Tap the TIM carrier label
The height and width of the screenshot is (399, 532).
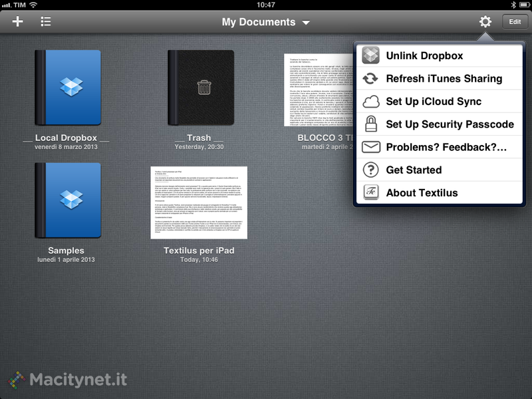pyautogui.click(x=20, y=5)
